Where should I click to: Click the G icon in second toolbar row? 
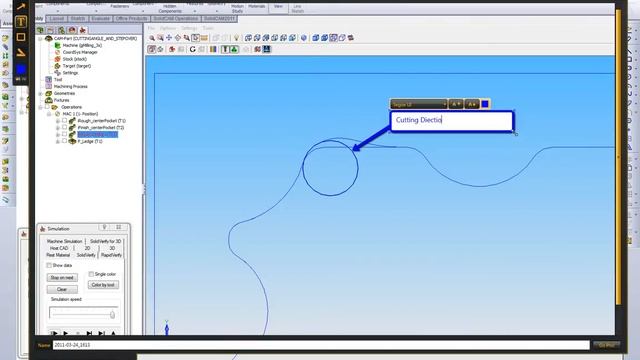pos(192,49)
